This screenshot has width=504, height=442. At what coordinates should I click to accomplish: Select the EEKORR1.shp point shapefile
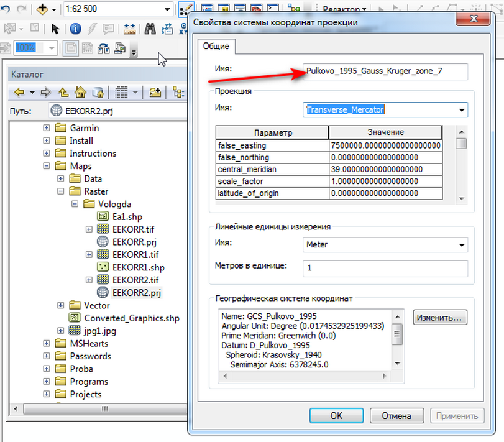[x=138, y=267]
